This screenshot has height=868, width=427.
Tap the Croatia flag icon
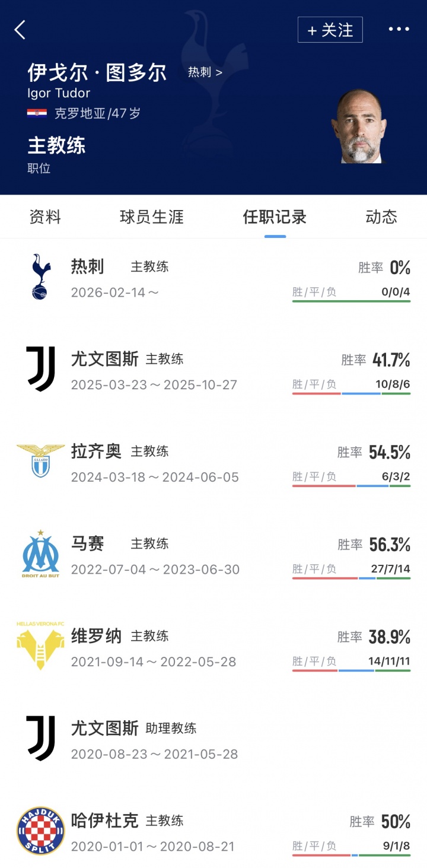point(37,113)
